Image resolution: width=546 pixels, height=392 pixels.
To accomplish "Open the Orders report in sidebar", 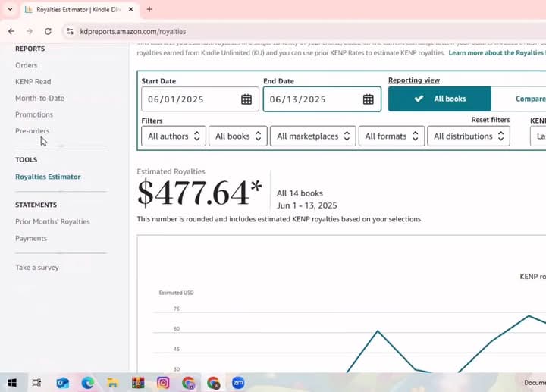I will coord(26,65).
